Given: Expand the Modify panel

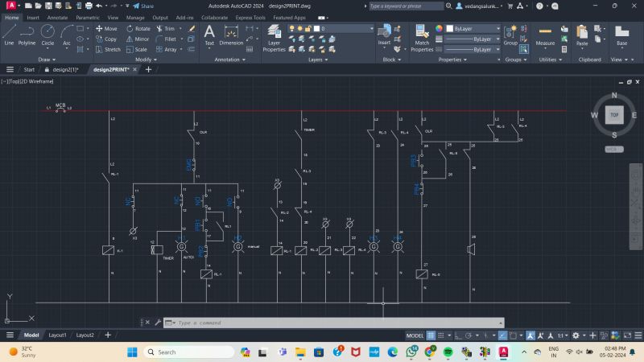Looking at the screenshot, I should click(x=146, y=60).
